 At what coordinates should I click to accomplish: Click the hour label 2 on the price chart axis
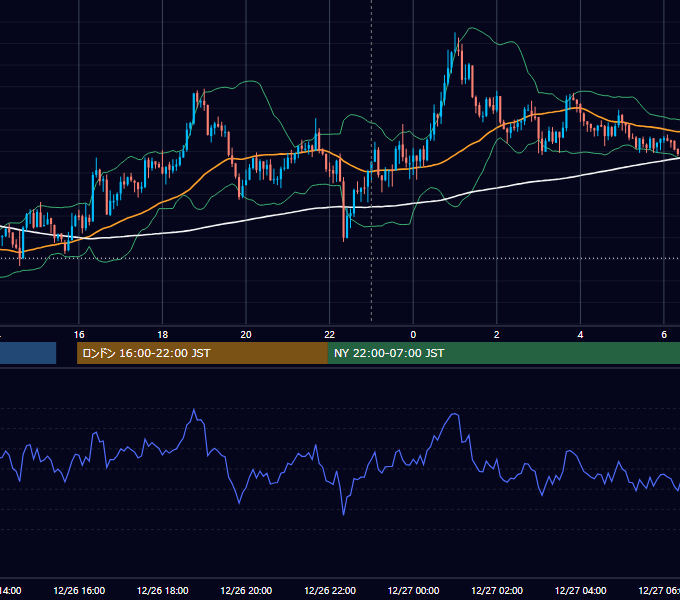coord(497,335)
